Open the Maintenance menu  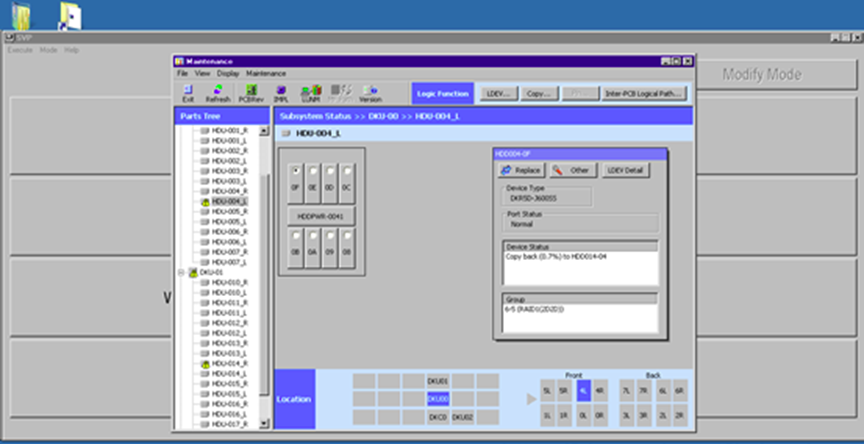click(x=266, y=73)
